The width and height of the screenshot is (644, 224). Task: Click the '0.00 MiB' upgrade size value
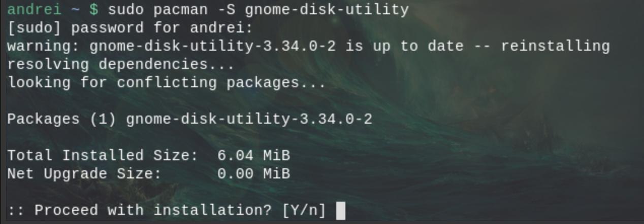point(253,174)
